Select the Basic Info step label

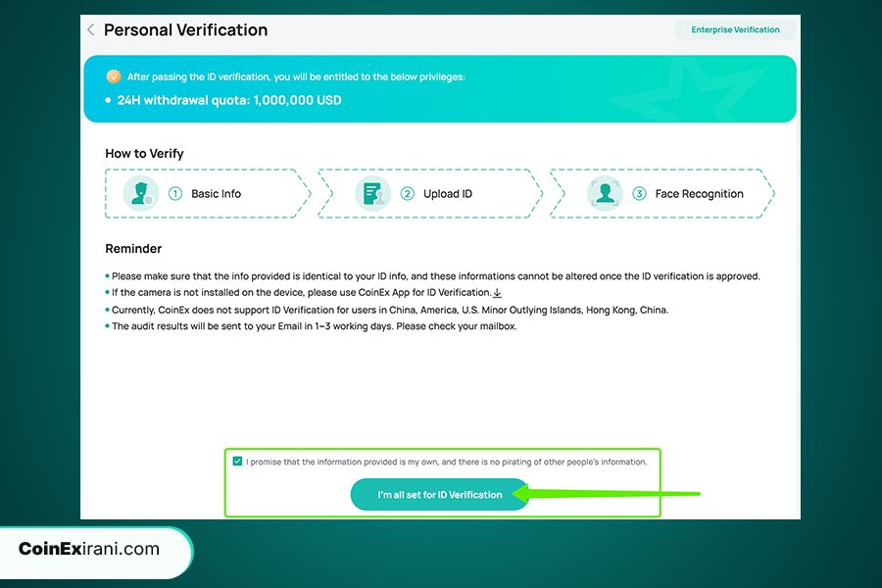coord(216,194)
